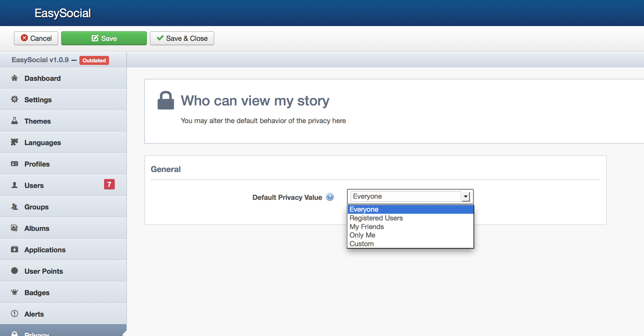Click the Profiles card icon
The height and width of the screenshot is (336, 644).
pyautogui.click(x=14, y=164)
